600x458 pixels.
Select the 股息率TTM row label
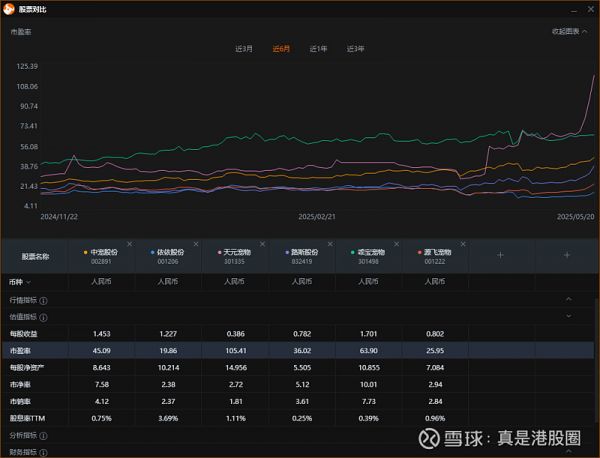pos(28,419)
